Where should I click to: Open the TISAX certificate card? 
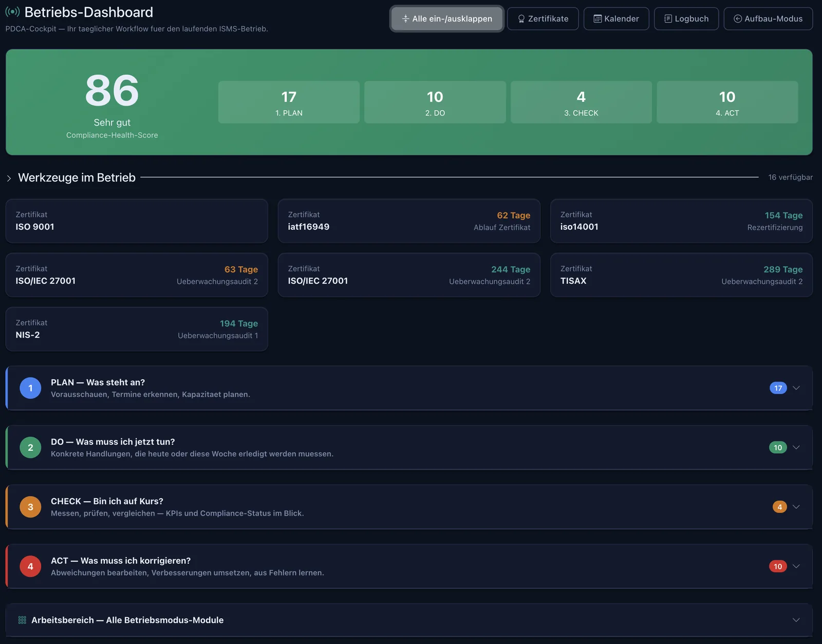point(681,275)
